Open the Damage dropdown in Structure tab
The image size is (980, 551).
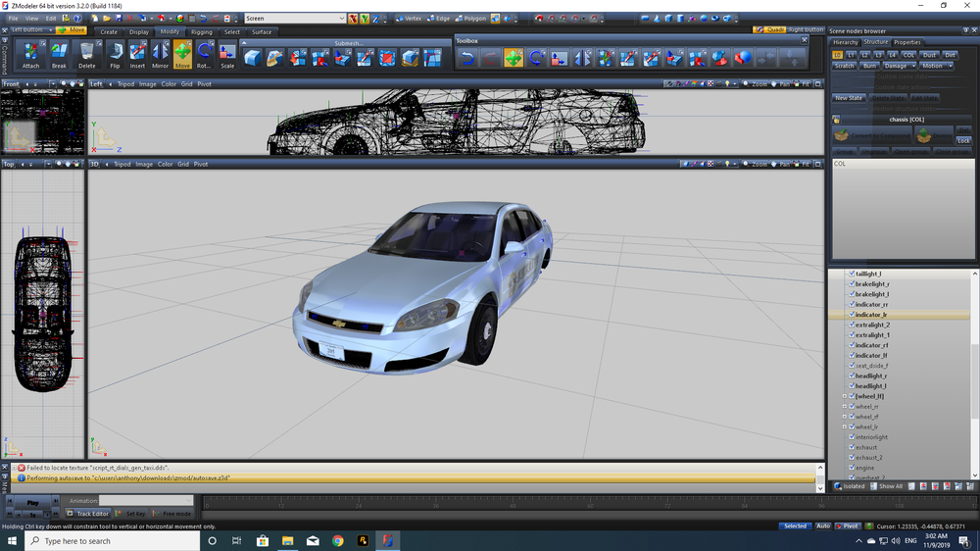(x=899, y=66)
